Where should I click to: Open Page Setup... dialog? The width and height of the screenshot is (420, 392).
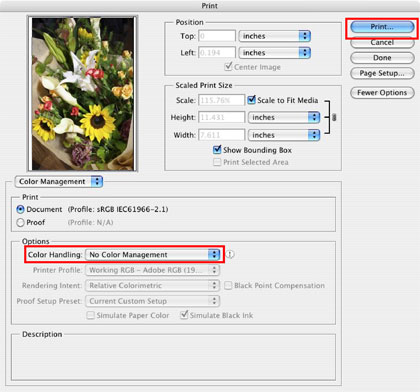click(382, 73)
